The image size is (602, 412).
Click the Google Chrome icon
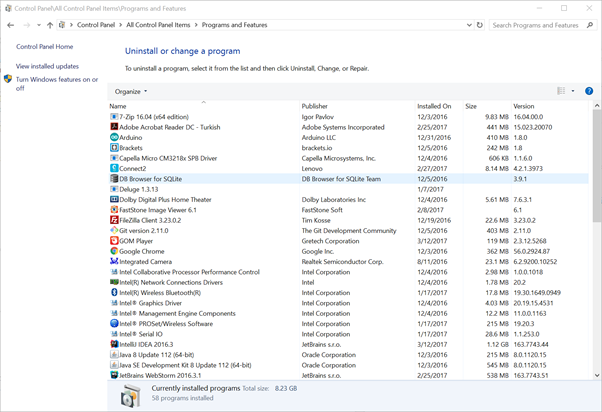coord(114,251)
